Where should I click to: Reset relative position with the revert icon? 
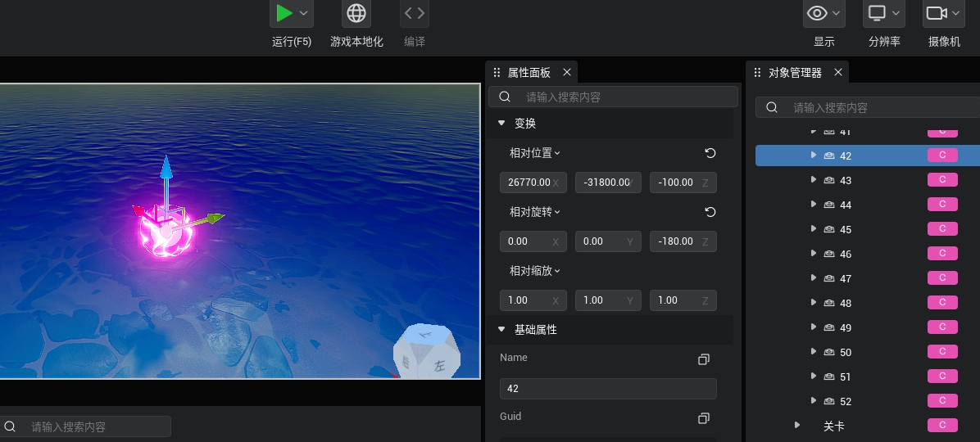pyautogui.click(x=710, y=153)
